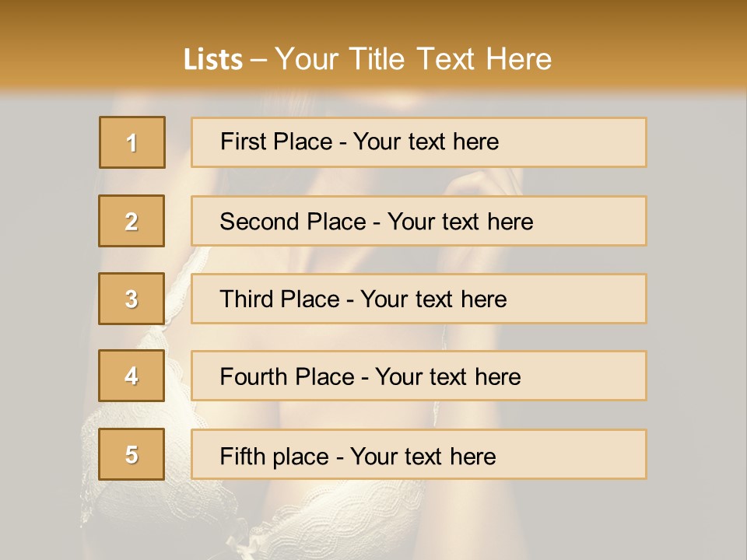Select the number 4 box
Screen dimensions: 747x560
[132, 376]
